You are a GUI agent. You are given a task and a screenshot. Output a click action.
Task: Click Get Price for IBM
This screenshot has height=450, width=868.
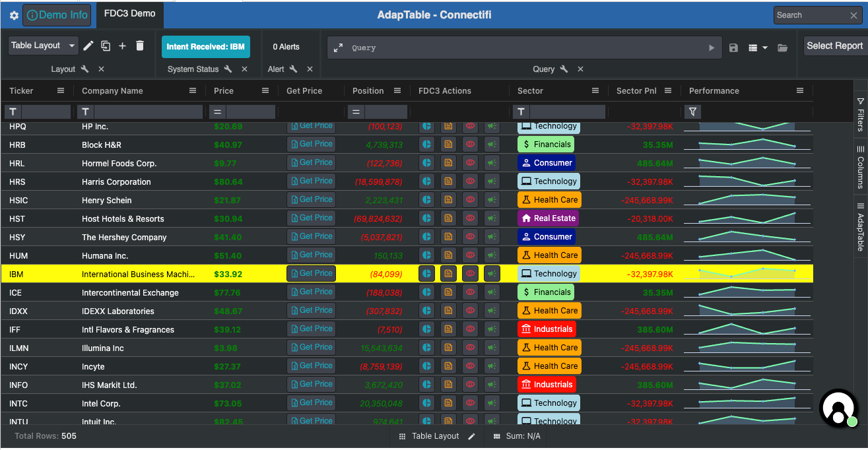312,273
